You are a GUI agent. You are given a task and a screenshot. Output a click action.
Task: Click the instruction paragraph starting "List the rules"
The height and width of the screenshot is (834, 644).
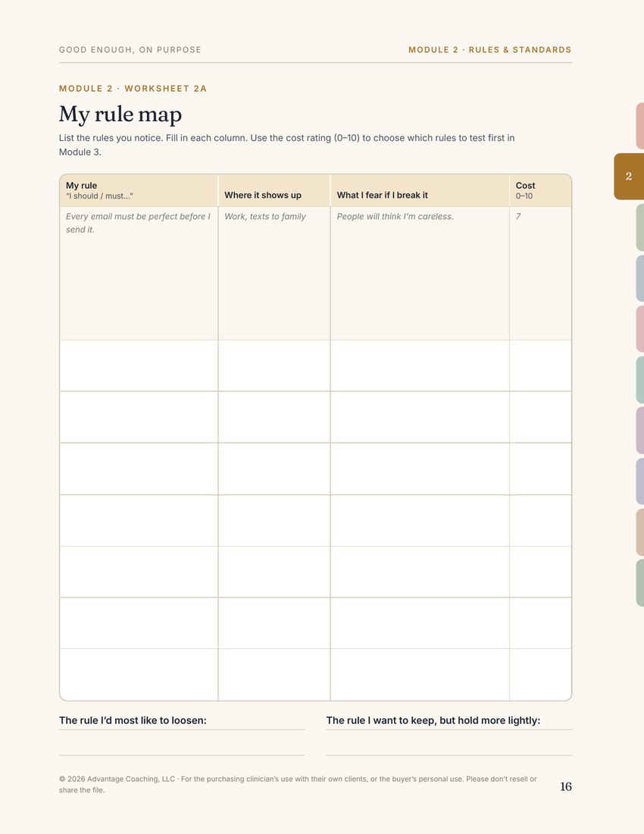(287, 145)
